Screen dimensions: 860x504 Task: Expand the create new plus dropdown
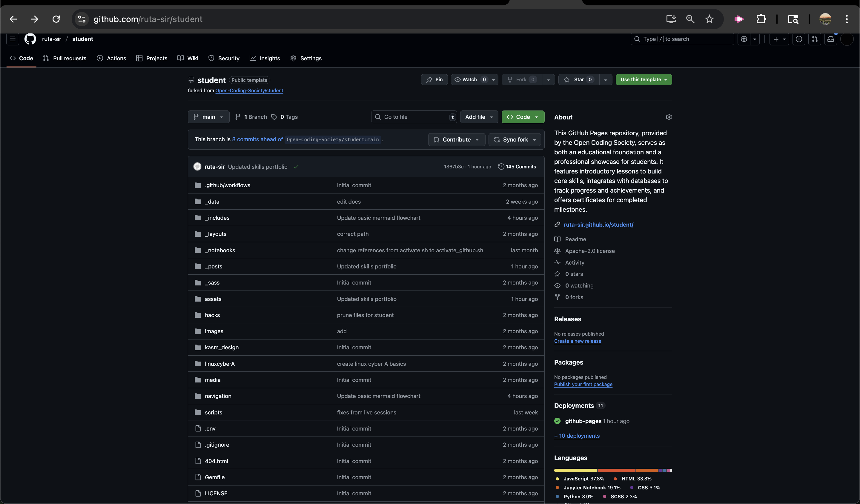[779, 39]
